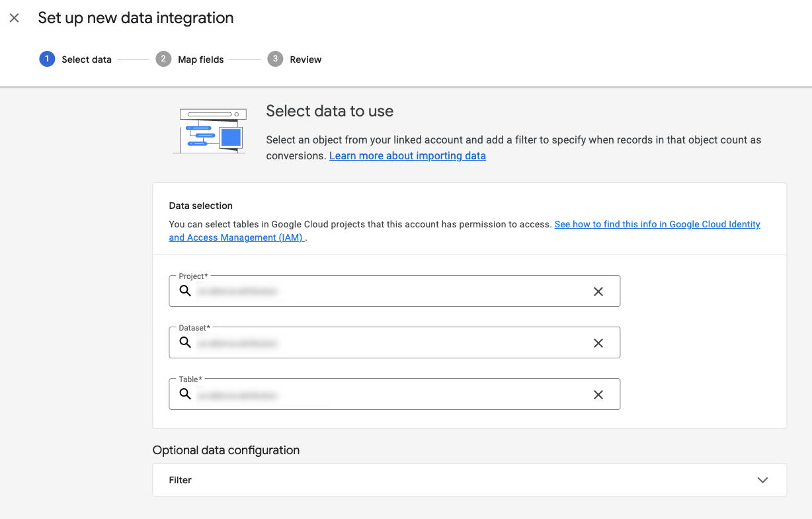
Task: Go to the Map fields step
Action: tap(201, 60)
